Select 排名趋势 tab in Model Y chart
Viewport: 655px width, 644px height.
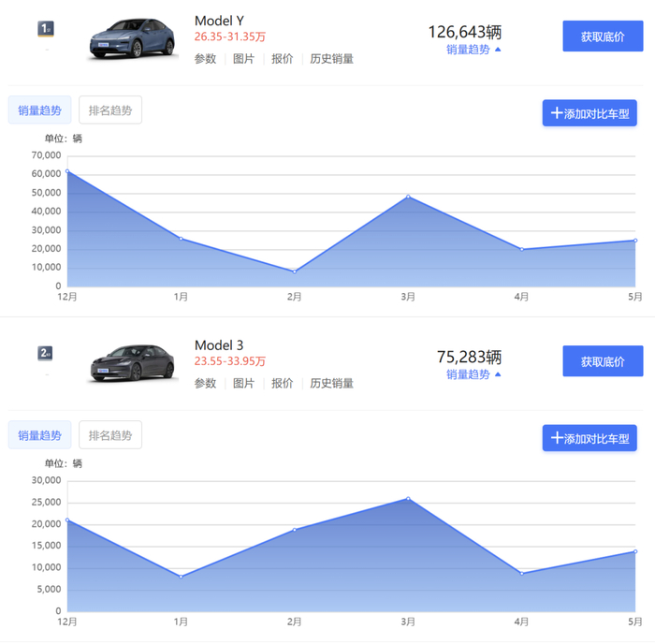pyautogui.click(x=110, y=110)
